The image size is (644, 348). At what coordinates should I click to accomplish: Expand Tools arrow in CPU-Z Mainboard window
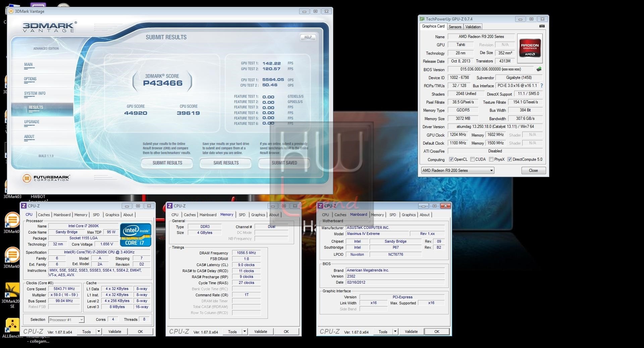(x=395, y=332)
